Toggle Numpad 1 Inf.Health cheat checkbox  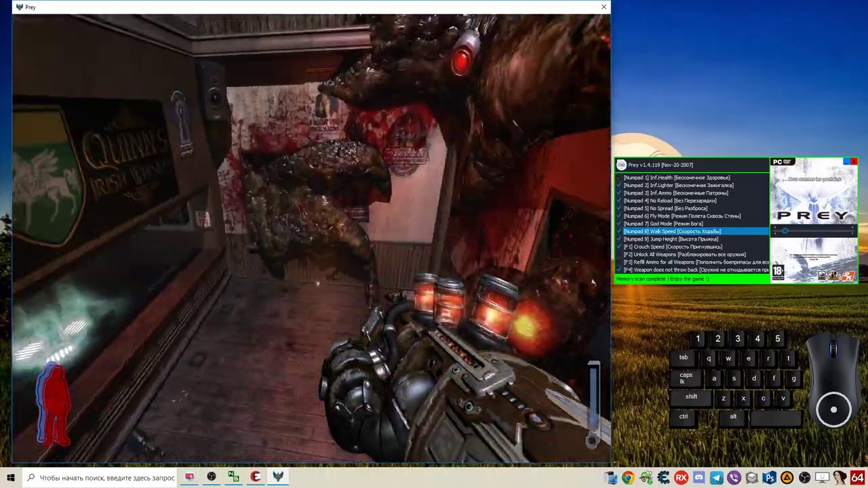619,178
